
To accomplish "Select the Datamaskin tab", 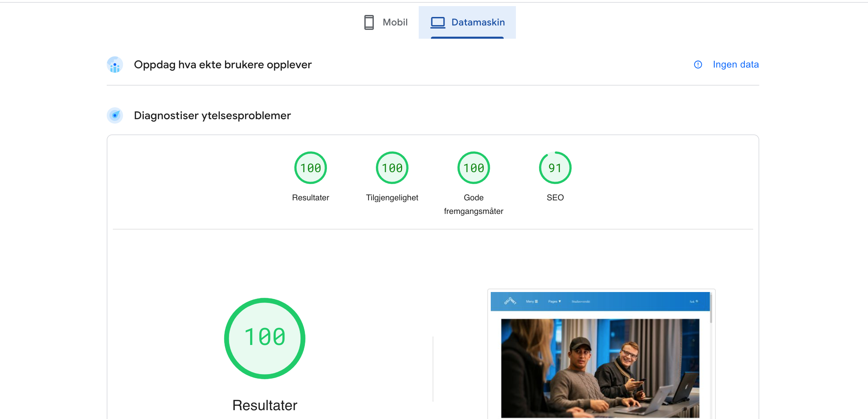I will click(467, 22).
